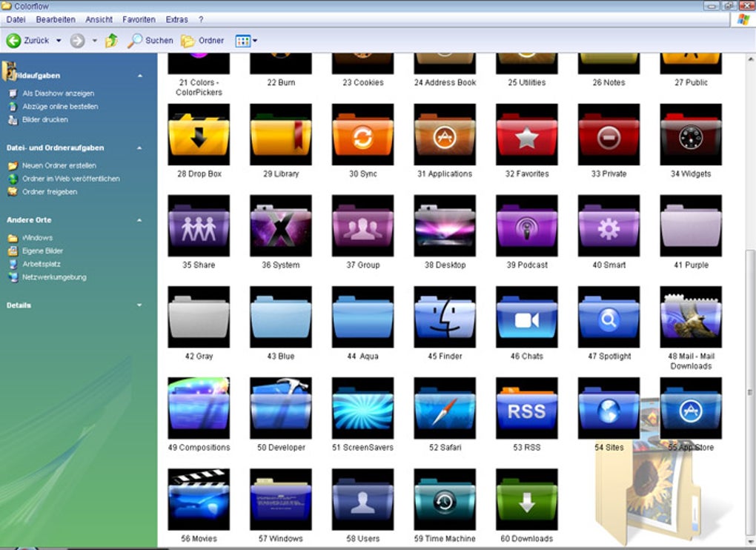
Task: Click the 44 Aqua folder icon
Action: (x=362, y=317)
